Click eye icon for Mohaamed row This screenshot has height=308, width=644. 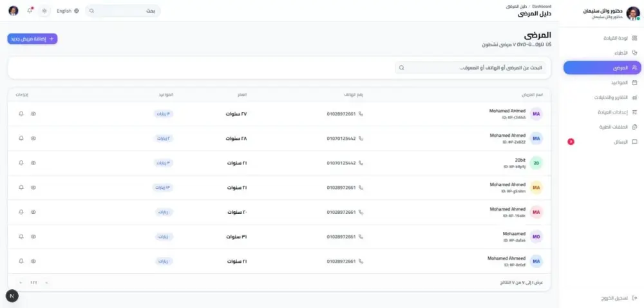[33, 237]
